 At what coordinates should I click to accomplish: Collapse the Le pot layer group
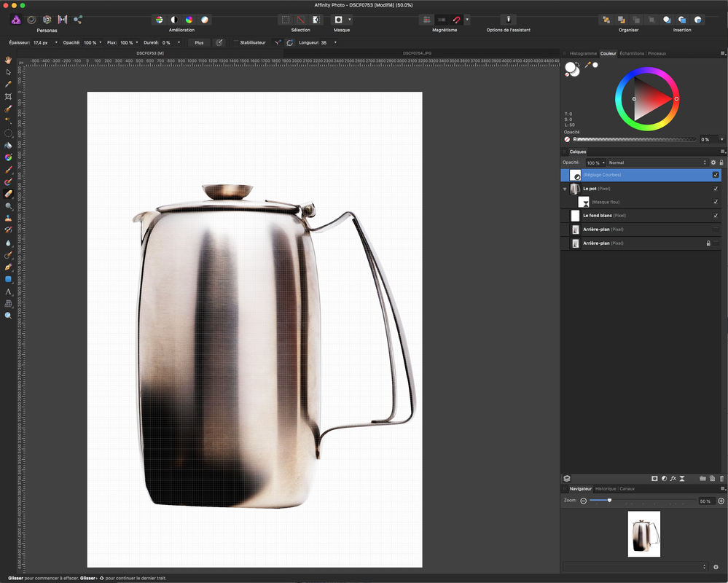coord(565,189)
